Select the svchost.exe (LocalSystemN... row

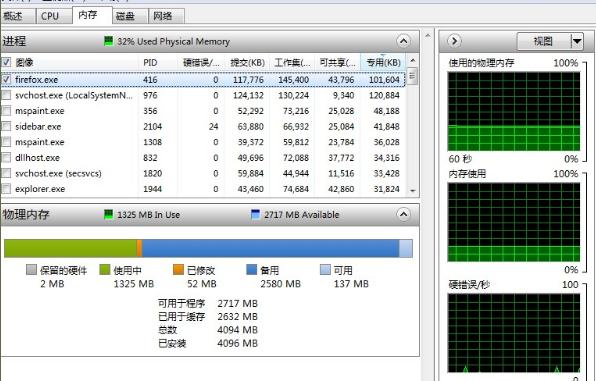pos(203,95)
